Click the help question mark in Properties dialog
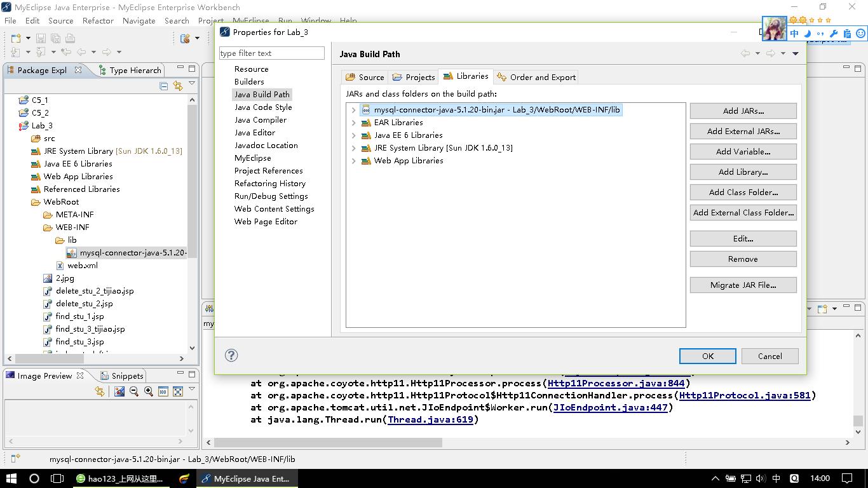 click(231, 356)
